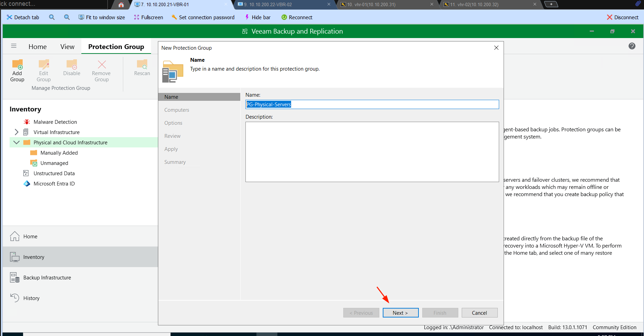Click the zoom out magnifier icon
644x336 pixels.
point(67,17)
